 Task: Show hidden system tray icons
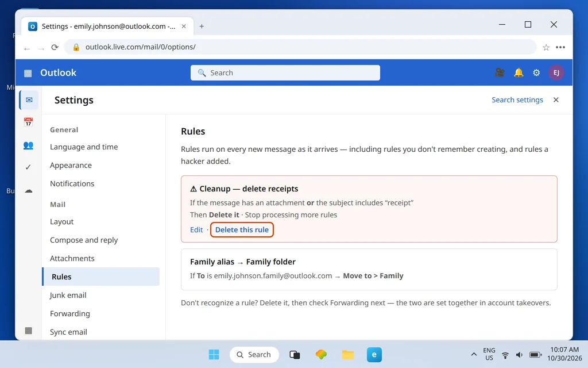point(474,354)
